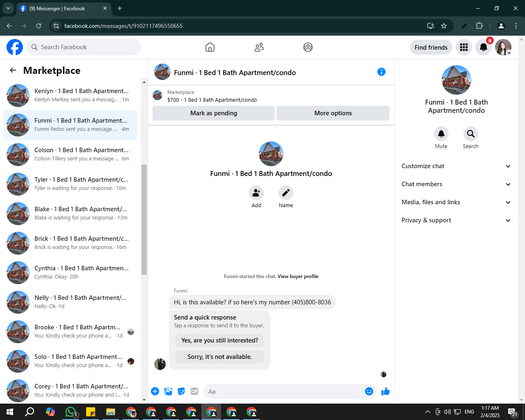This screenshot has height=420, width=525.
Task: Send 'Yes, are you still interested?' reply
Action: point(220,340)
